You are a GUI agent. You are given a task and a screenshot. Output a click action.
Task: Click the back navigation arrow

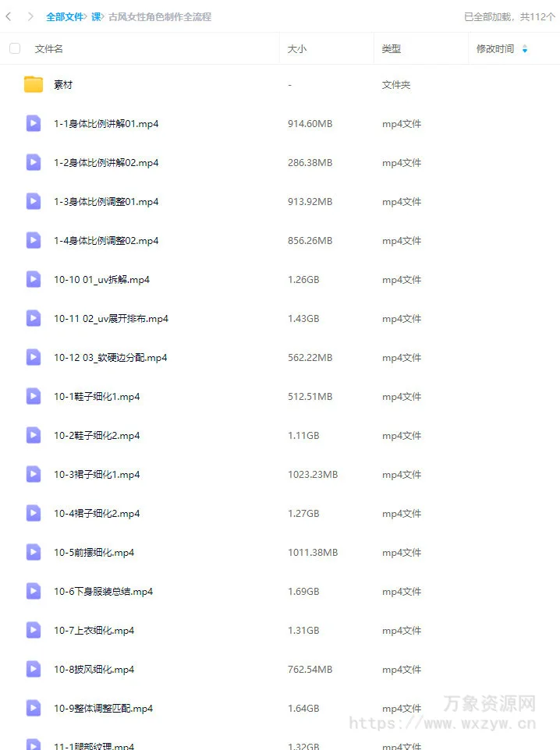pyautogui.click(x=8, y=16)
